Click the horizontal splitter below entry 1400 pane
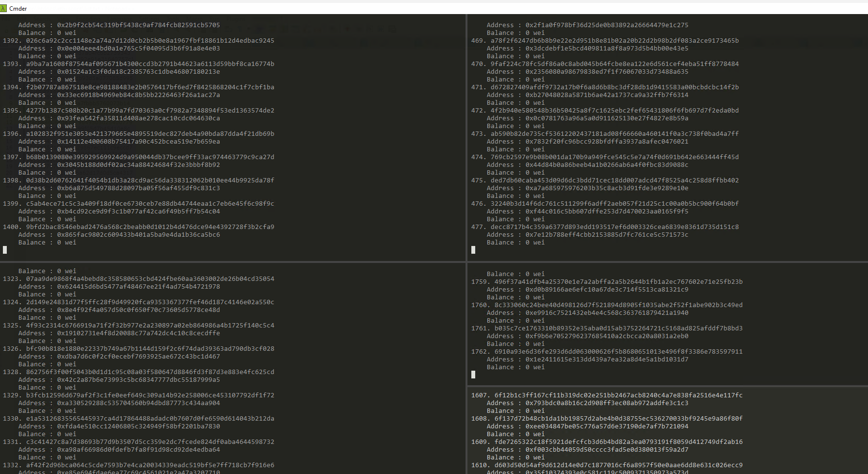 coord(233,262)
